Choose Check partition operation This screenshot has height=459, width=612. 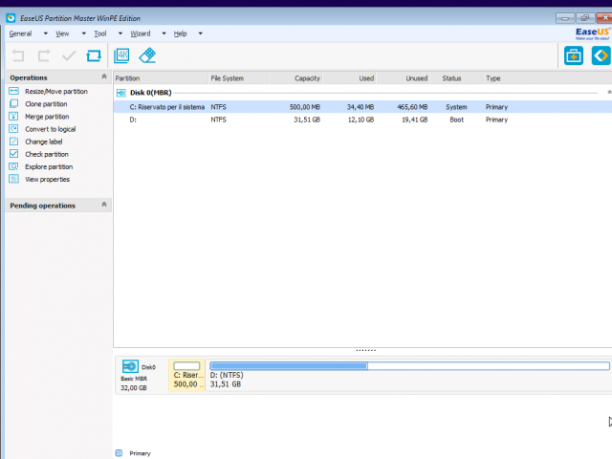[46, 154]
